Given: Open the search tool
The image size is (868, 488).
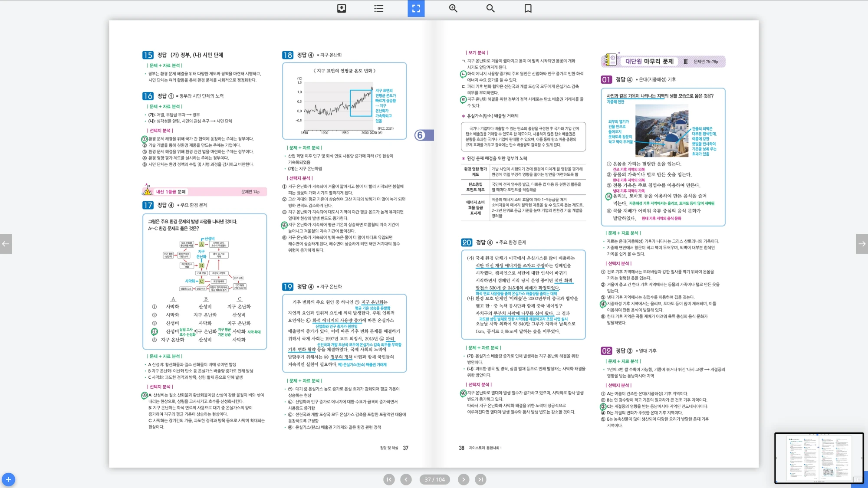Looking at the screenshot, I should 490,8.
